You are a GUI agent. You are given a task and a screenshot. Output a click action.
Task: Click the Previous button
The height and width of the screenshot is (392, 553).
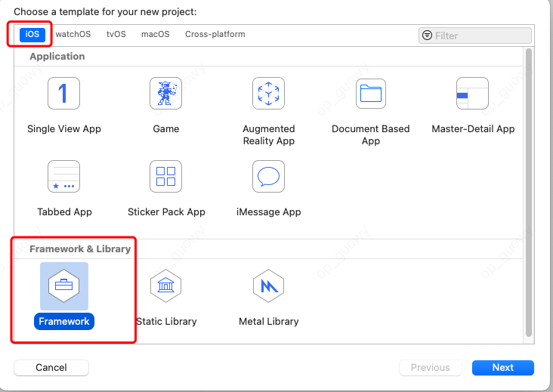click(431, 368)
